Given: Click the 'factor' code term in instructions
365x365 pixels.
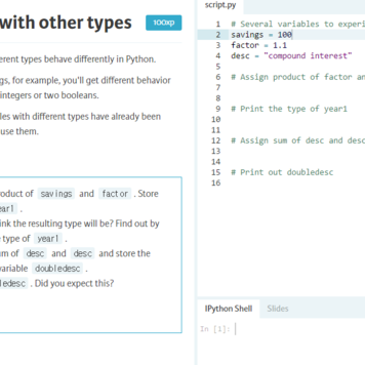Looking at the screenshot, I should coord(115,194).
